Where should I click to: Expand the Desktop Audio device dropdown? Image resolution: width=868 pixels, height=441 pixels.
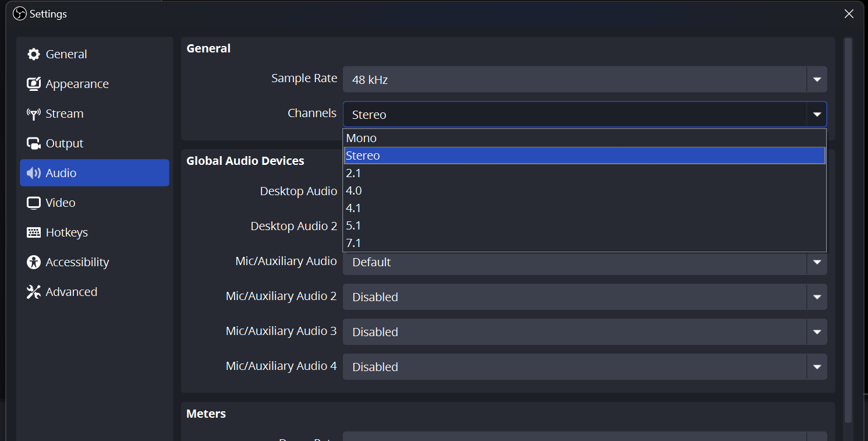pyautogui.click(x=817, y=190)
